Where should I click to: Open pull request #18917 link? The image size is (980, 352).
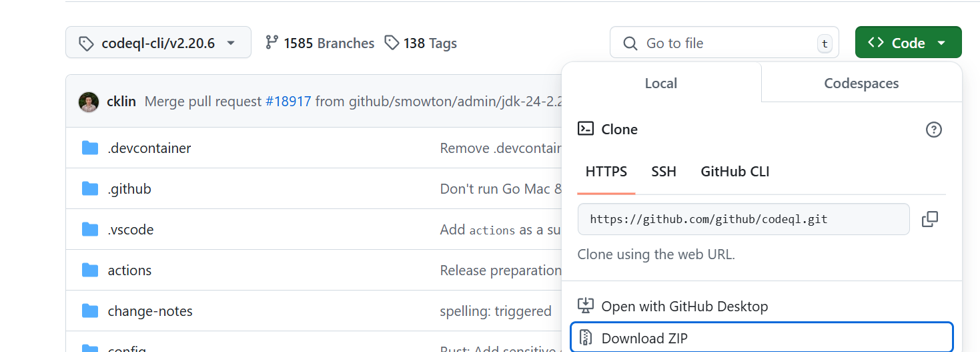(288, 102)
